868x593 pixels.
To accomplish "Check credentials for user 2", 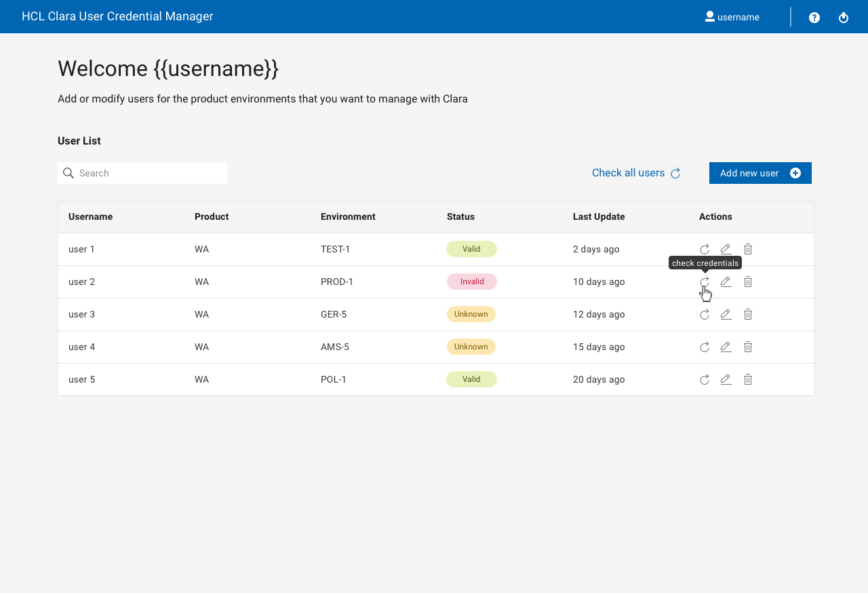I will pos(705,282).
